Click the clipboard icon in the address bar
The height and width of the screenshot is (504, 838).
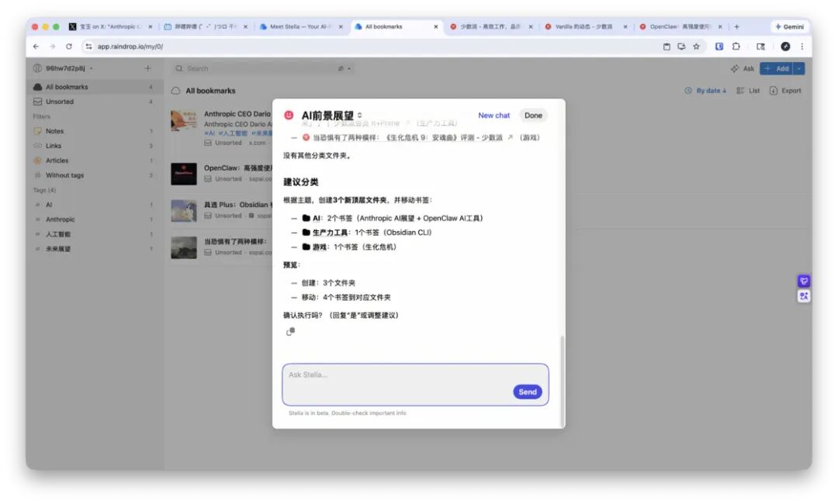pyautogui.click(x=667, y=47)
